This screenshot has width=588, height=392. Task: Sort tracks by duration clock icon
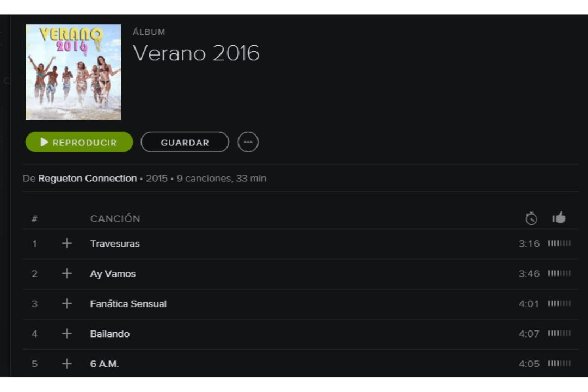pos(531,218)
